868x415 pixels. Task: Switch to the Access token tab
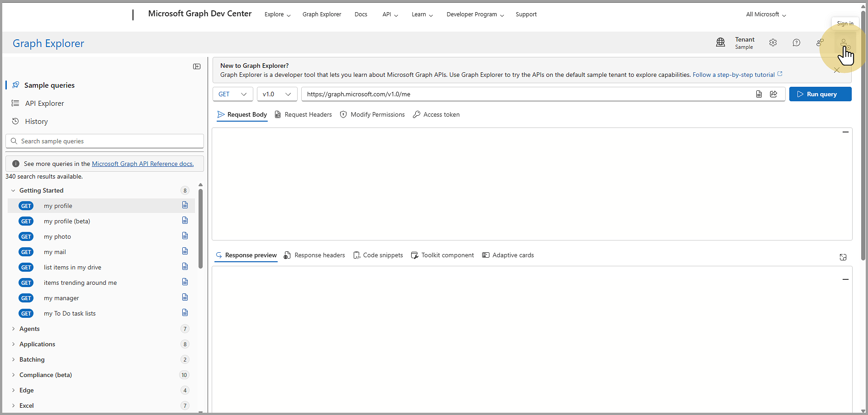[436, 115]
